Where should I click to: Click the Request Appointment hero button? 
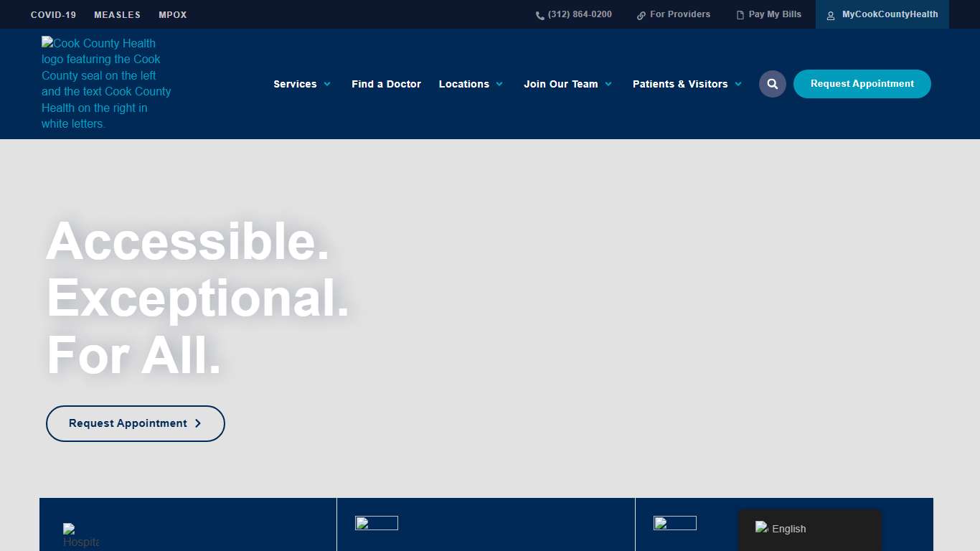point(135,423)
